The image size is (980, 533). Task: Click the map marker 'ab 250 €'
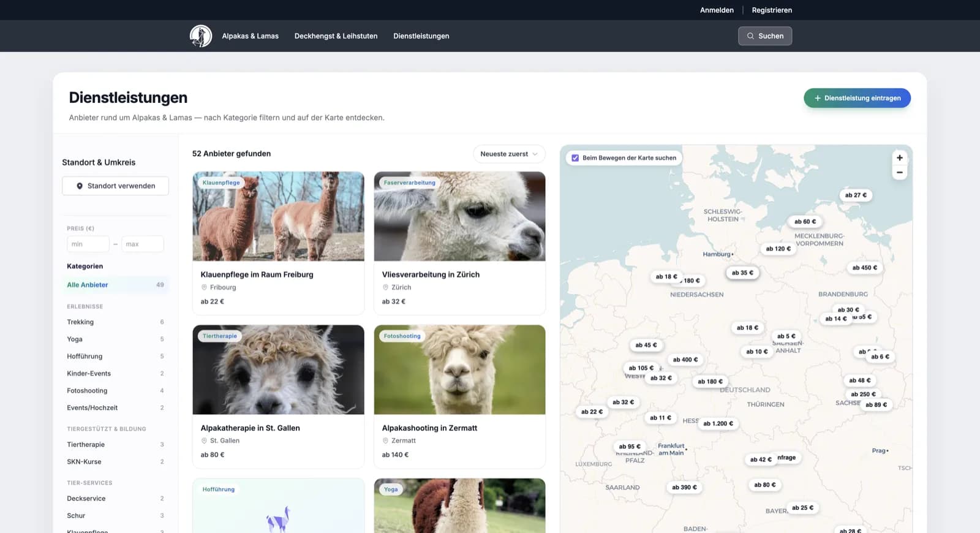click(x=863, y=394)
